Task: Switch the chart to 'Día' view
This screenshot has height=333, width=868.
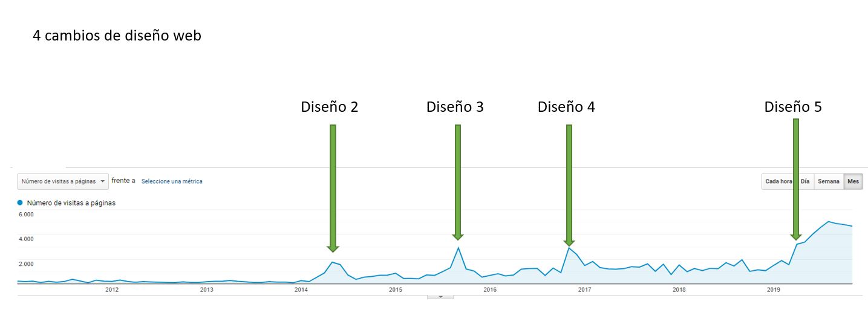Action: [x=805, y=181]
